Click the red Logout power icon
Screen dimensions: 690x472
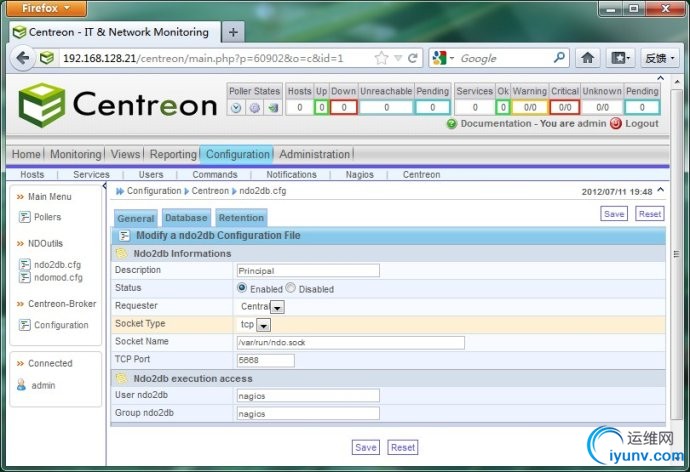(616, 124)
